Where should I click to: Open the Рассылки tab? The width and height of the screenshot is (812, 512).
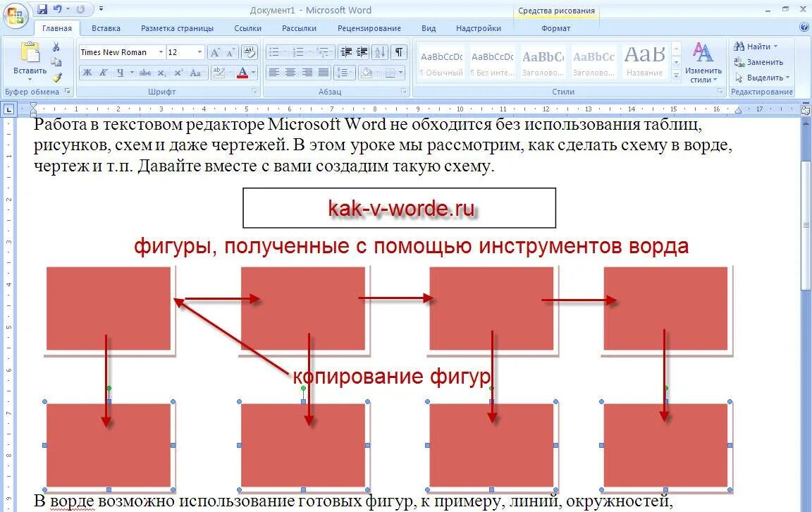coord(300,28)
